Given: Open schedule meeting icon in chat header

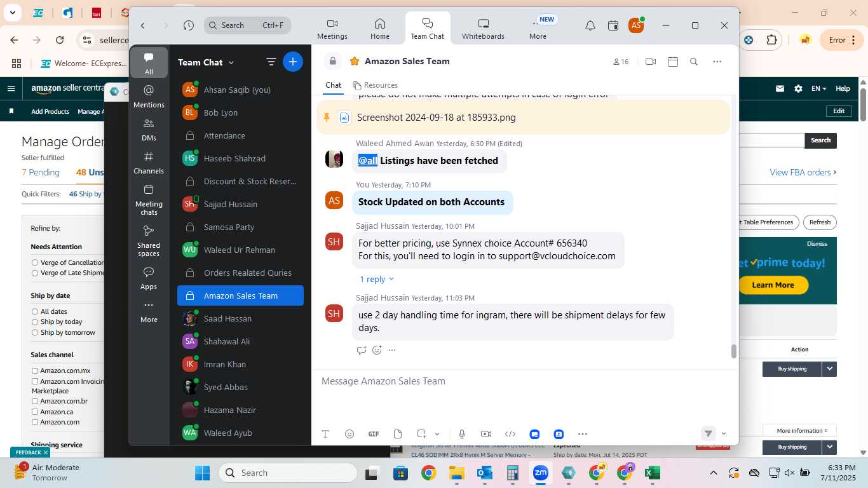Looking at the screenshot, I should [673, 62].
